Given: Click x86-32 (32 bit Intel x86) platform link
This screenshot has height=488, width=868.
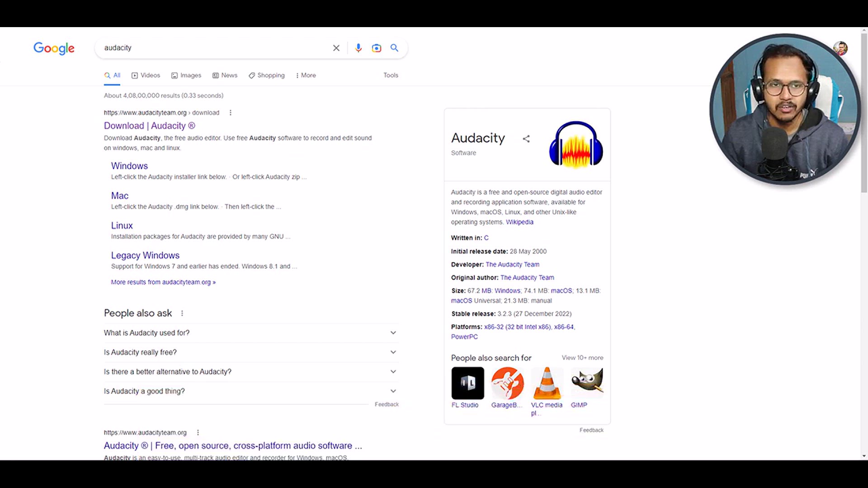Looking at the screenshot, I should pos(517,327).
